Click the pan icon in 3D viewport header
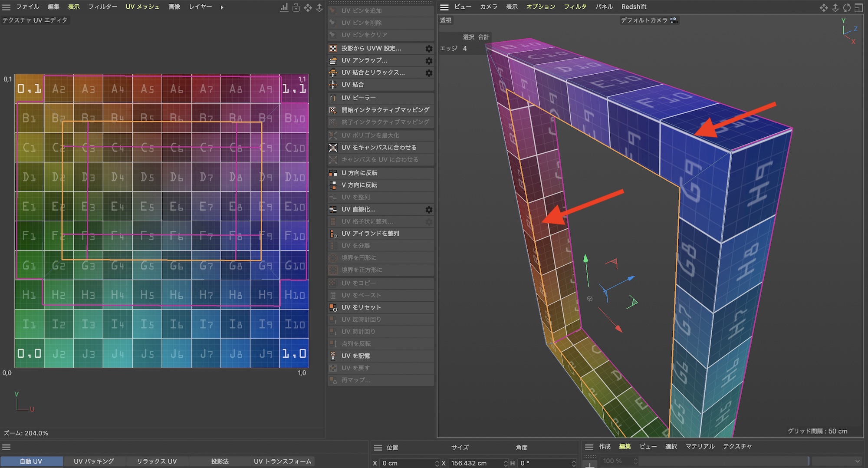This screenshot has width=868, height=468. [823, 7]
